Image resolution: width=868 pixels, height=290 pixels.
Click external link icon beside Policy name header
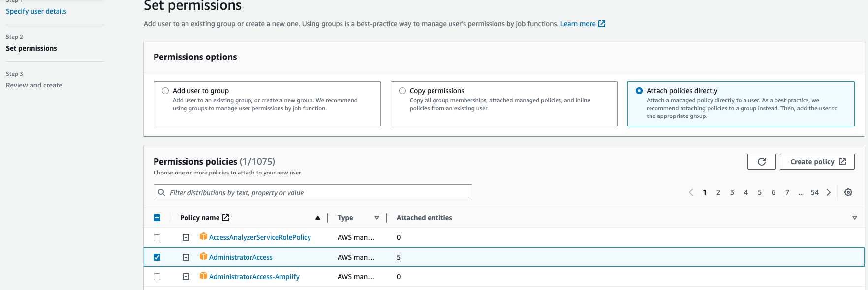point(225,218)
